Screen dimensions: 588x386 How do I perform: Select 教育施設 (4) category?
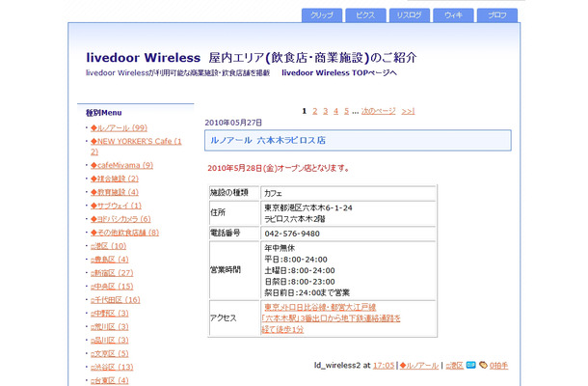click(115, 192)
